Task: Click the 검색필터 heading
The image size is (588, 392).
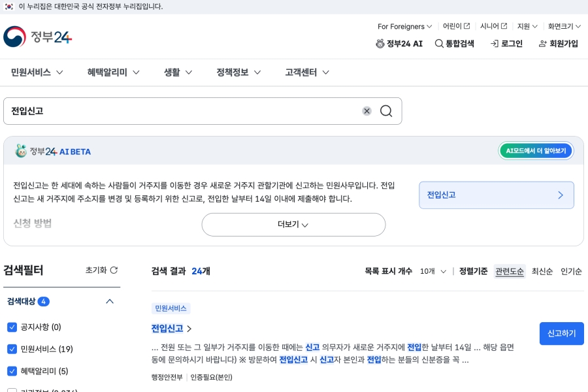Action: click(x=24, y=270)
